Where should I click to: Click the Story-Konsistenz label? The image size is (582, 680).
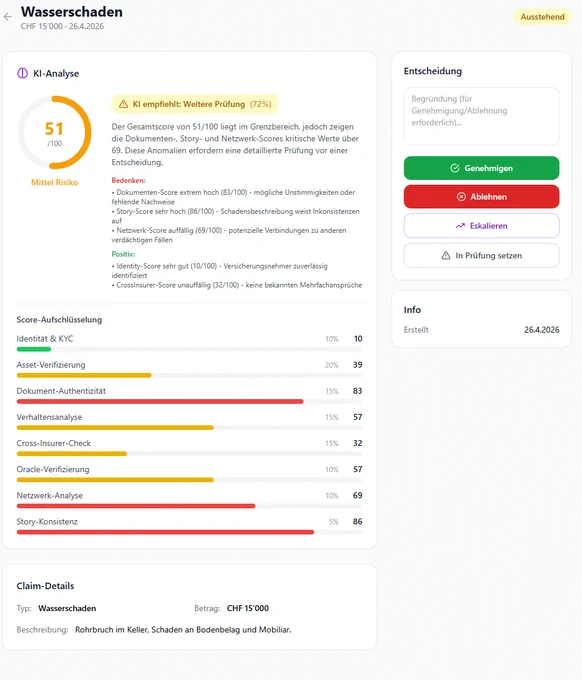47,521
